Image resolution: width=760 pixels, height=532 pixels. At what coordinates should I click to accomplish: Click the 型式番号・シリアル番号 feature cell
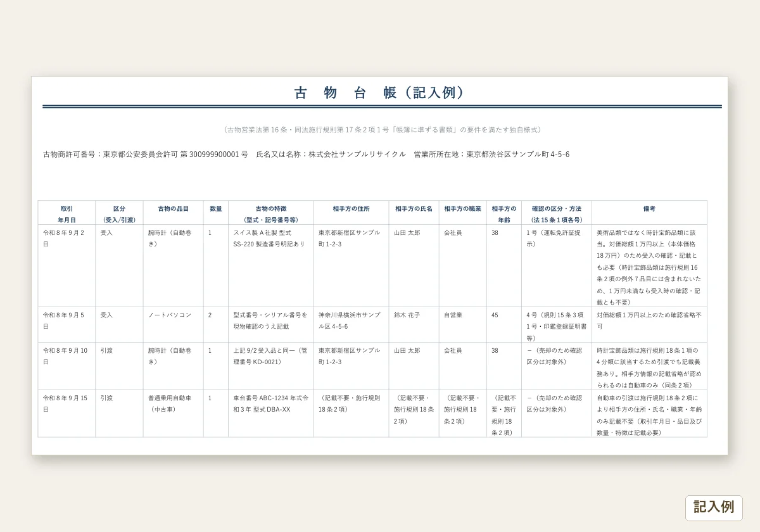tap(271, 325)
